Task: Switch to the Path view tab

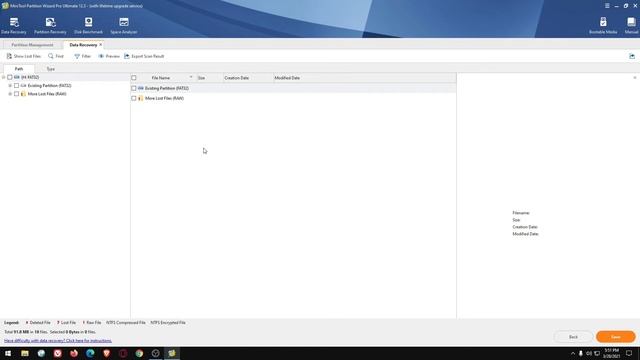Action: click(19, 69)
